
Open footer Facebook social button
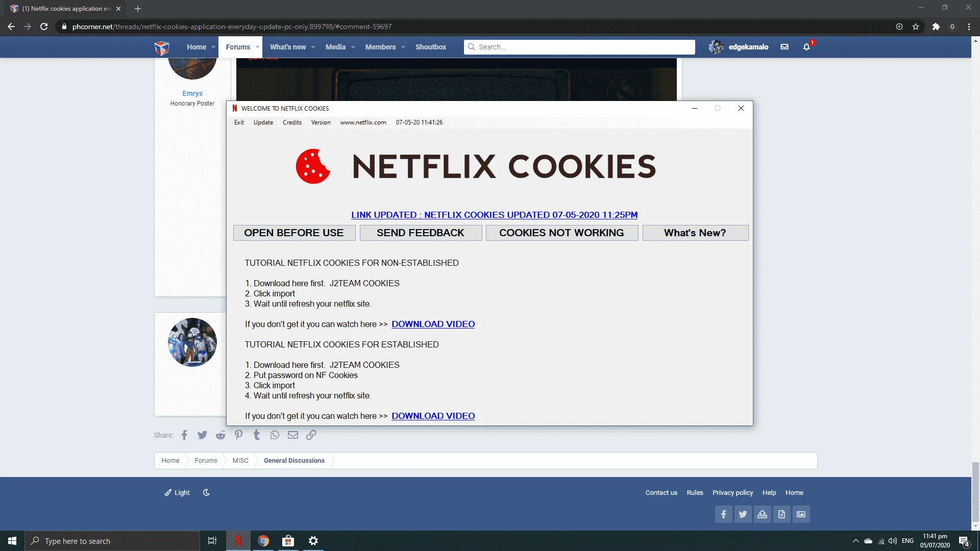click(x=723, y=514)
